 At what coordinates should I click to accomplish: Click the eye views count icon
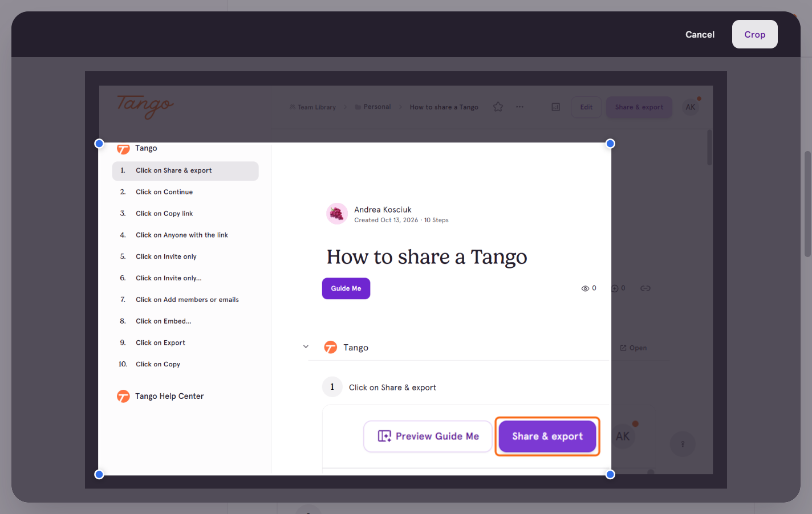point(585,288)
